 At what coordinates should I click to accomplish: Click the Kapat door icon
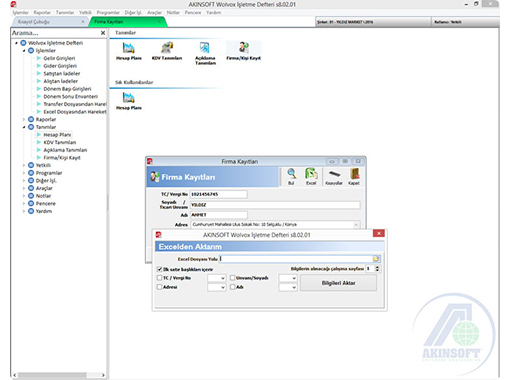point(354,177)
